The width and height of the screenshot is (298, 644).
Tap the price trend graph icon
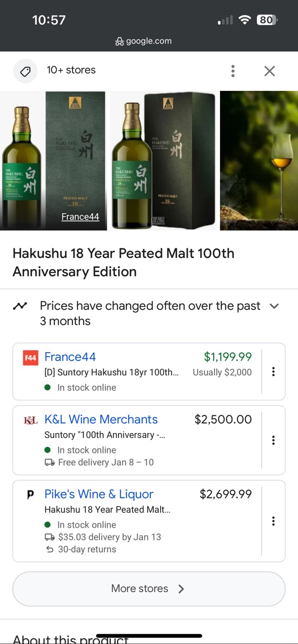20,306
